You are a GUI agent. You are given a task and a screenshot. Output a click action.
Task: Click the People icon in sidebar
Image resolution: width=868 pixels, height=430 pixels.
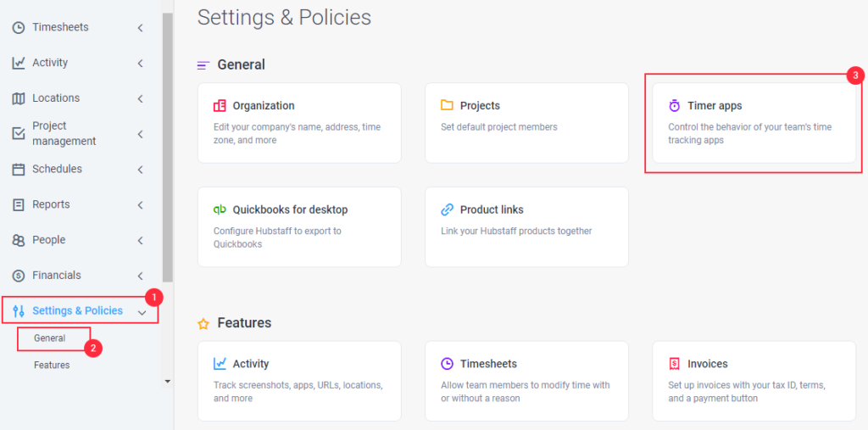coord(19,241)
